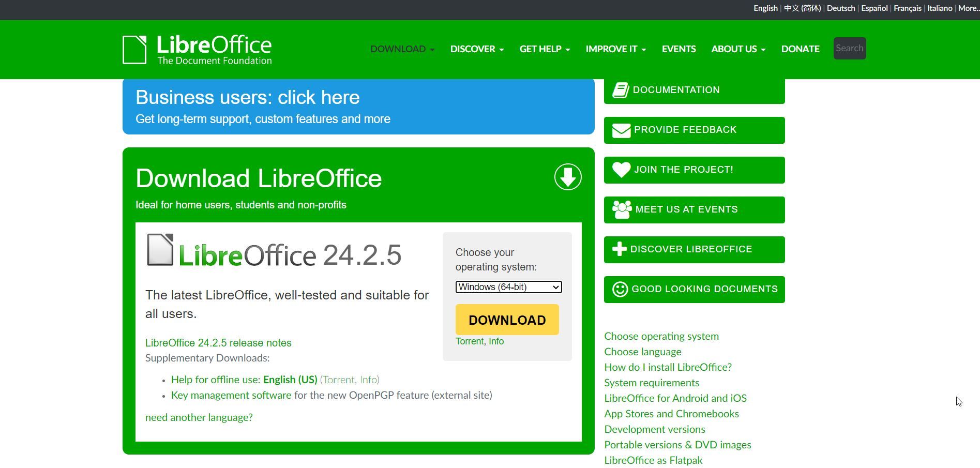Switch language to Español
980x468 pixels.
click(x=875, y=8)
